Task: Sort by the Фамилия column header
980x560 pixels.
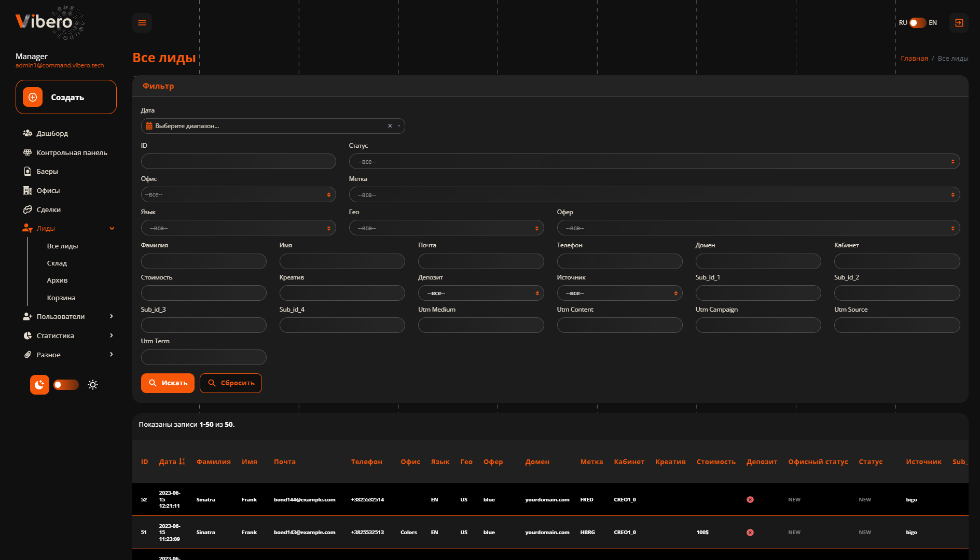Action: pyautogui.click(x=213, y=462)
